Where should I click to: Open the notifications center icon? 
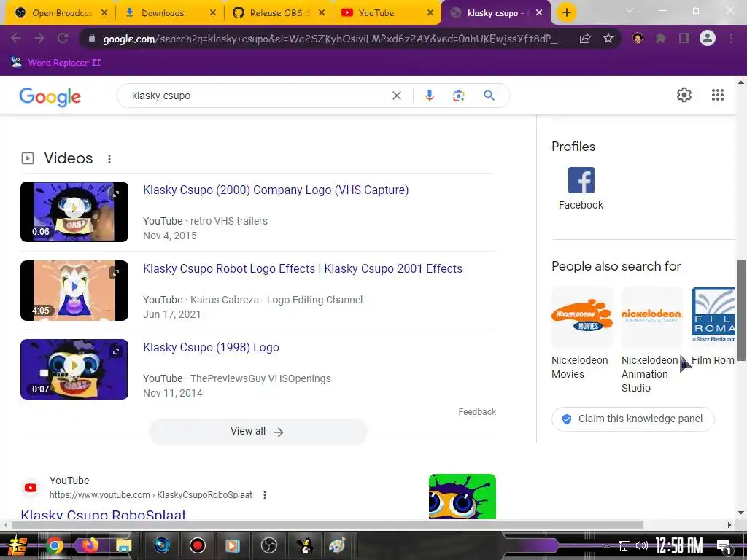click(724, 545)
